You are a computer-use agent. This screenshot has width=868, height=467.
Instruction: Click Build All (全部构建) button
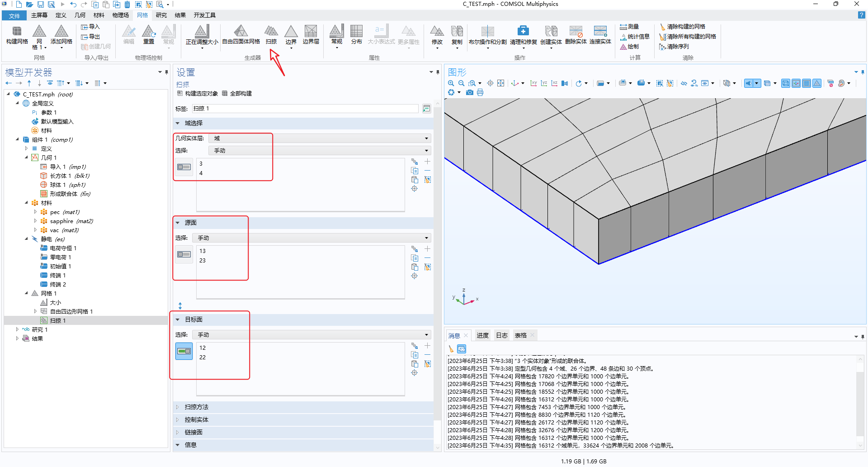point(237,94)
